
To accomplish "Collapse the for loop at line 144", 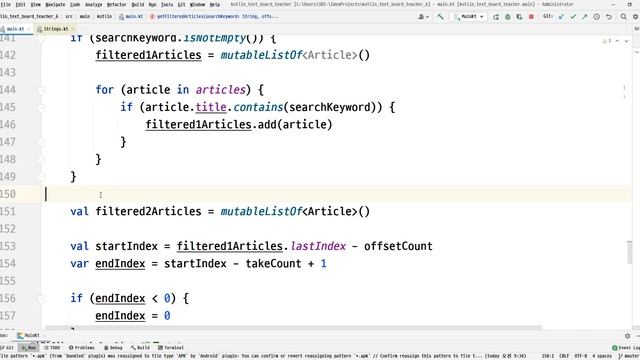I will [41, 90].
